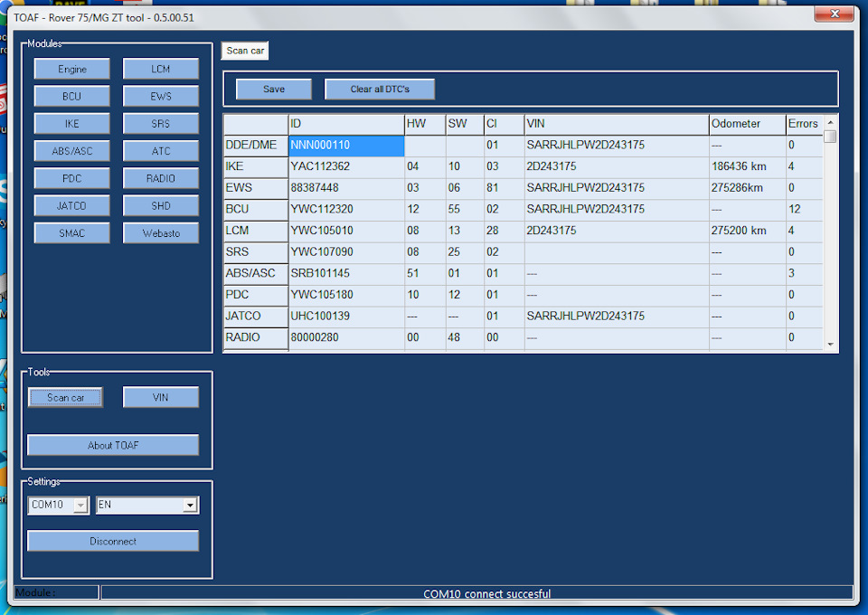Open the BCU module
The height and width of the screenshot is (615, 868).
click(x=72, y=96)
